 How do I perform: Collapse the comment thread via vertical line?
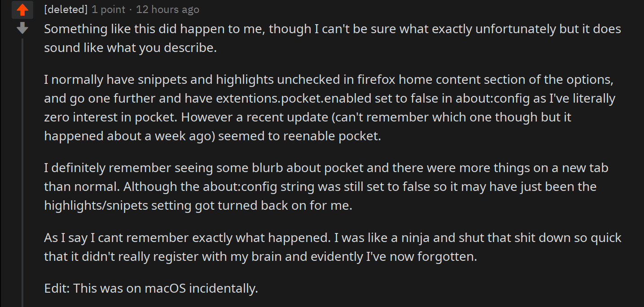click(x=22, y=170)
